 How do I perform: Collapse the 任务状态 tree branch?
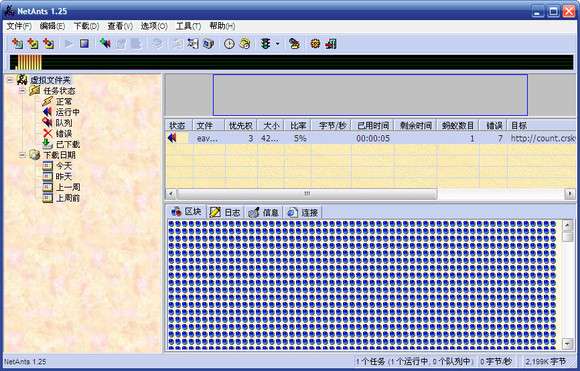[22, 91]
